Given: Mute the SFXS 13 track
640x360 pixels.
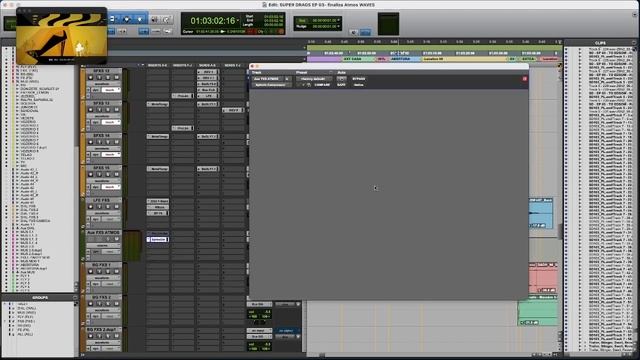Looking at the screenshot, I should (x=116, y=110).
